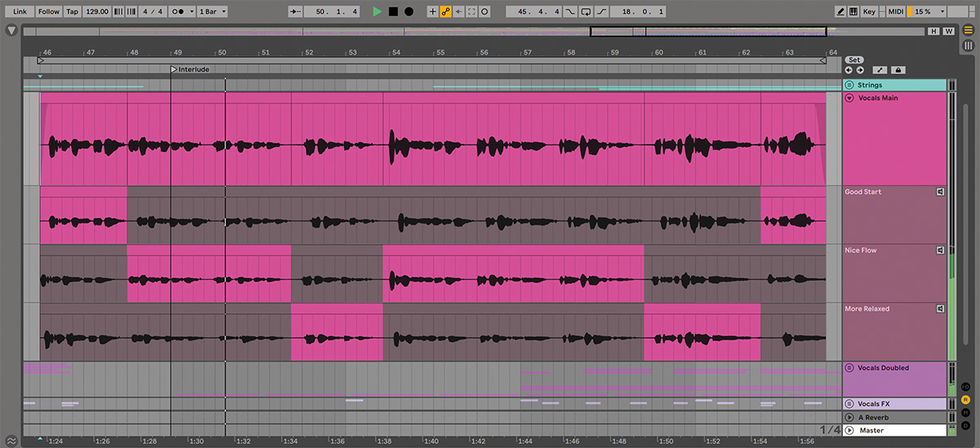
Task: Click the Tap tempo button
Action: pyautogui.click(x=73, y=11)
